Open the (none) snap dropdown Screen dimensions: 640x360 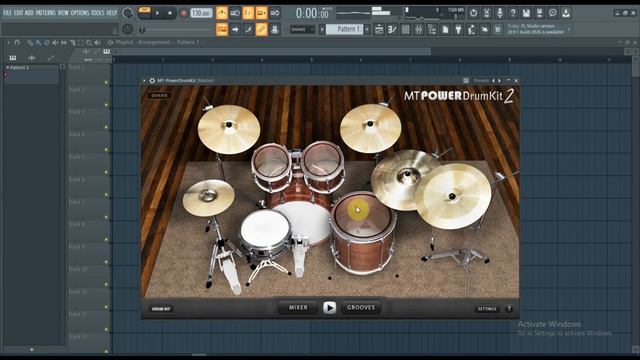coord(302,29)
